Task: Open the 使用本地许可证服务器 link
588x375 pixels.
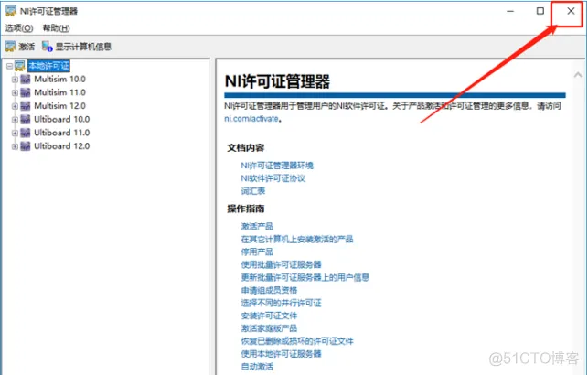Action: 282,354
